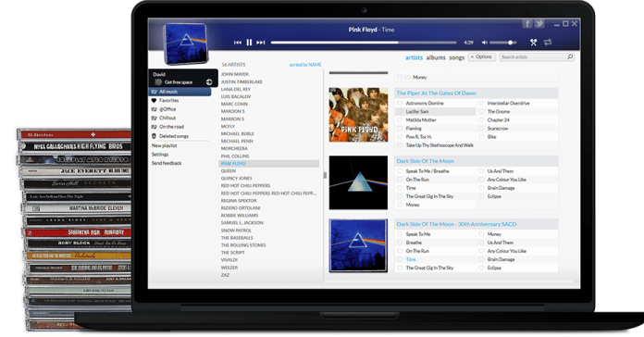Select artist MICHAEL BUBLE
This screenshot has width=644, height=337.
point(238,133)
